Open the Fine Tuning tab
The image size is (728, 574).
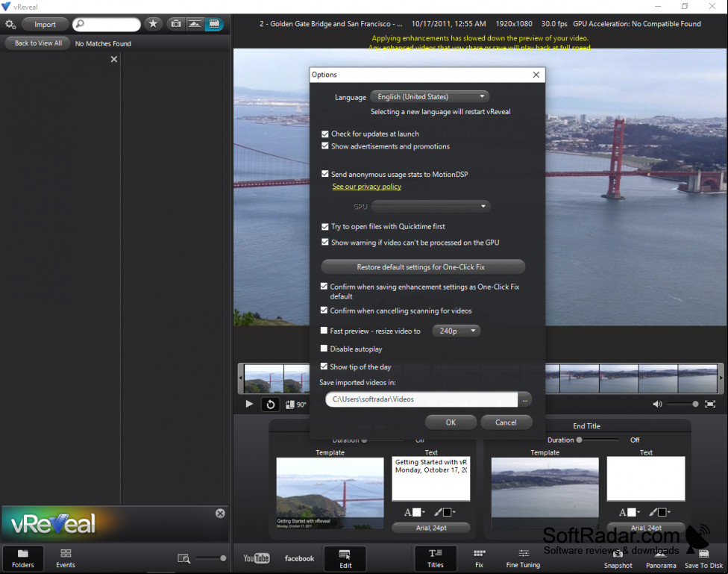coord(524,558)
